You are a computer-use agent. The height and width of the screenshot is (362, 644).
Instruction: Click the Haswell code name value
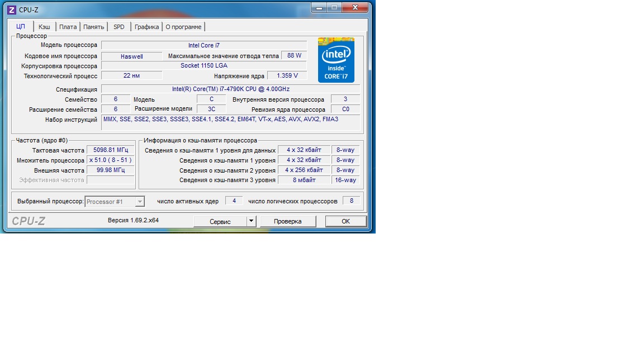point(132,56)
